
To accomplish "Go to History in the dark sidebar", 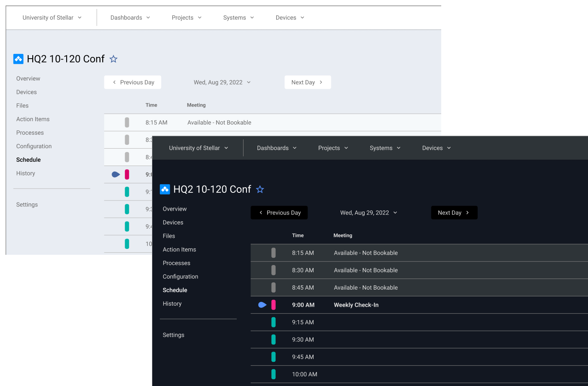I will coord(172,304).
